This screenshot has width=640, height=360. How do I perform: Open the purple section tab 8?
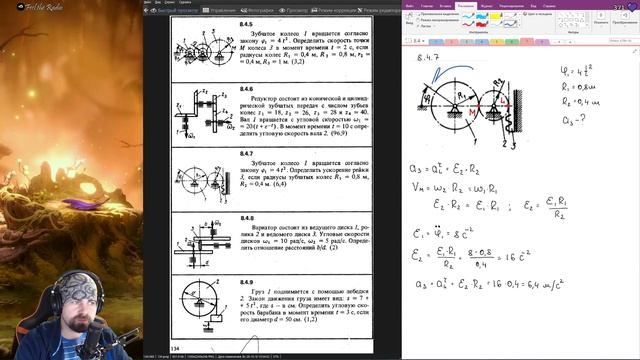coord(542,42)
